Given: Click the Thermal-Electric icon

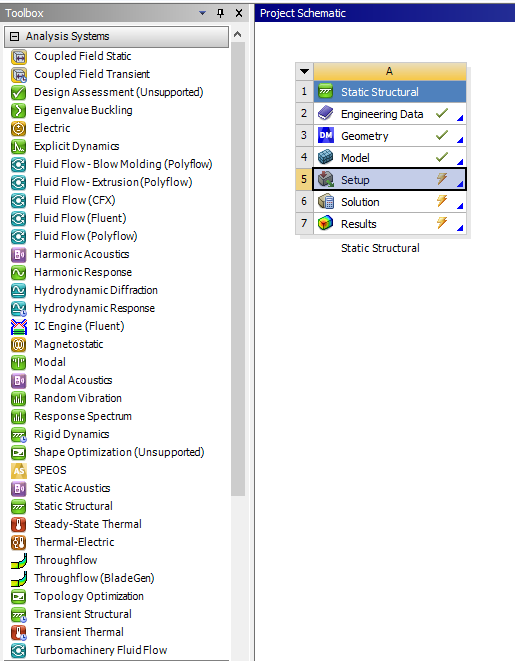Looking at the screenshot, I should pos(19,543).
